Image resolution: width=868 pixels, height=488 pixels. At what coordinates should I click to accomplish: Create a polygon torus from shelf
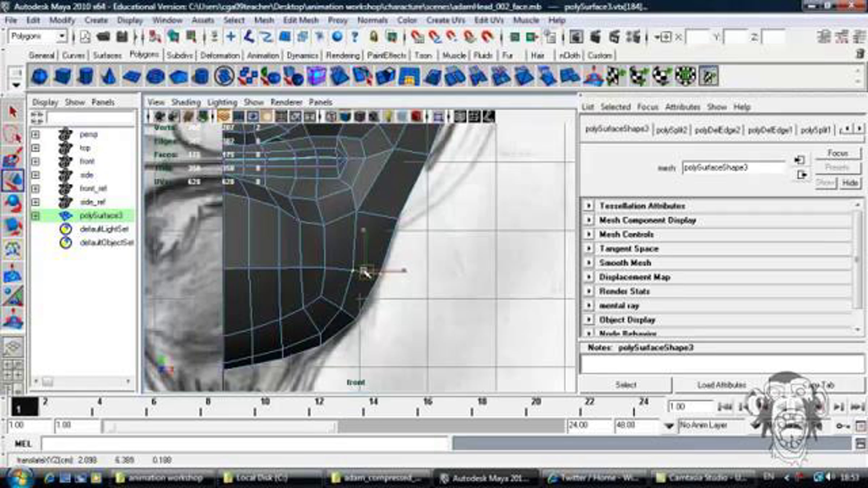click(156, 76)
